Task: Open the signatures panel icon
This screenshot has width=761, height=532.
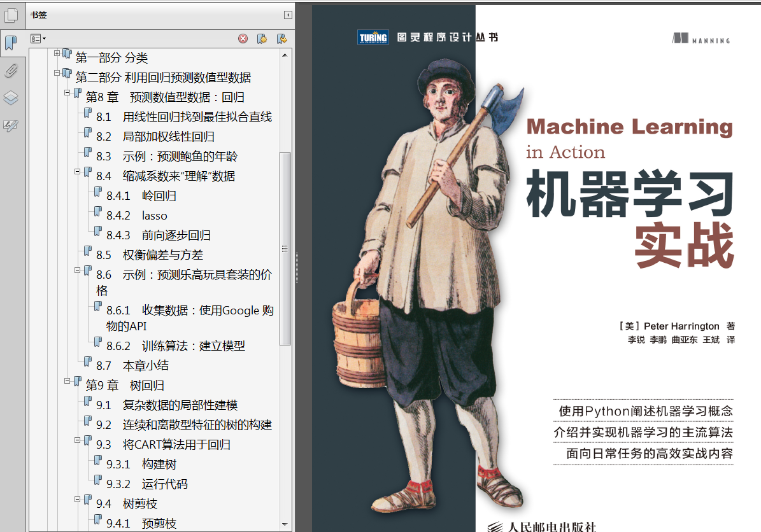Action: [11, 126]
